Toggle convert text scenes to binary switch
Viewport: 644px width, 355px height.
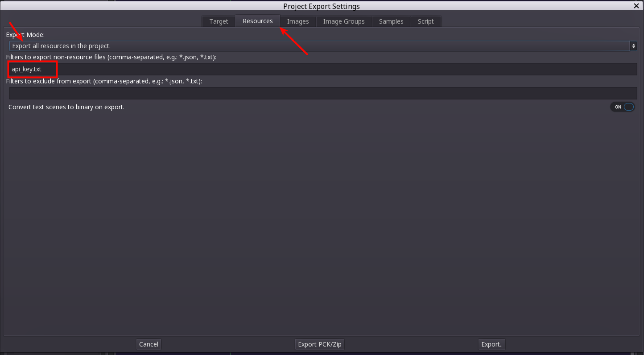coord(623,107)
